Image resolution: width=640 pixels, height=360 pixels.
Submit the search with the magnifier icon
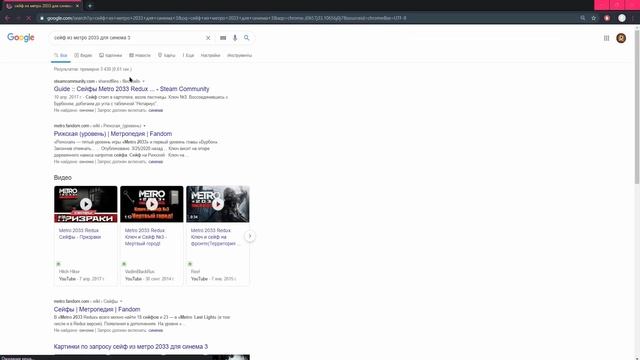coord(247,38)
